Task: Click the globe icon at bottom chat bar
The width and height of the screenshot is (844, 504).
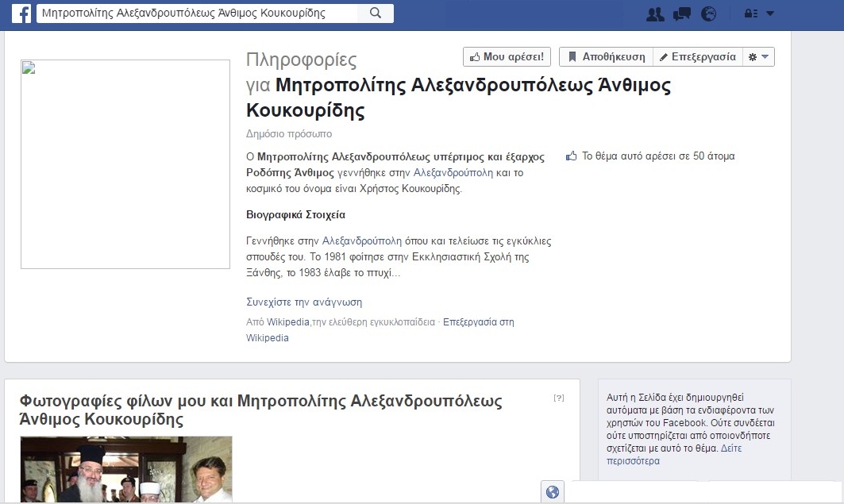Action: [x=553, y=492]
